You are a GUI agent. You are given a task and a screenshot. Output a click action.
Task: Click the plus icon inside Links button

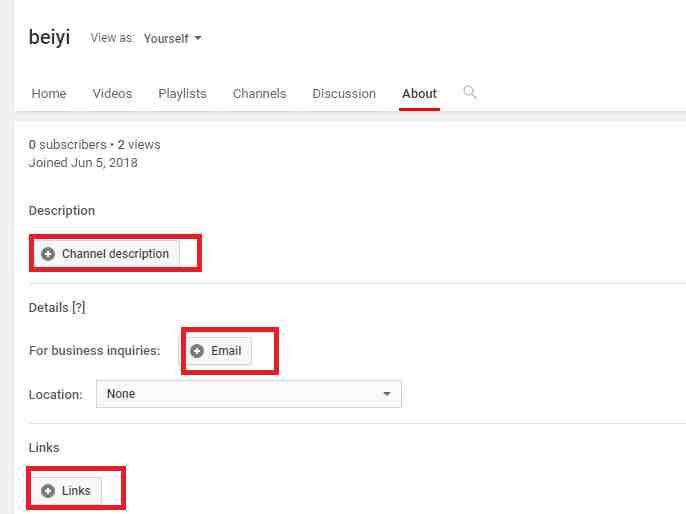[48, 491]
